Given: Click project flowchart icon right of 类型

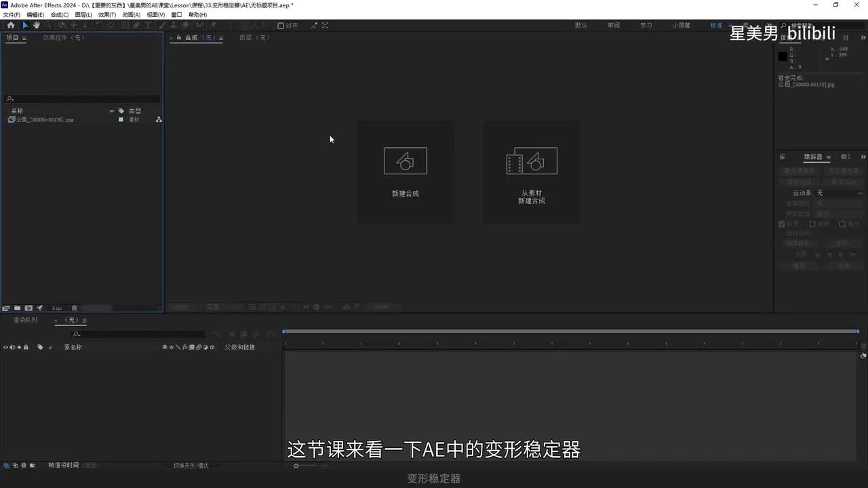Looking at the screenshot, I should click(159, 119).
